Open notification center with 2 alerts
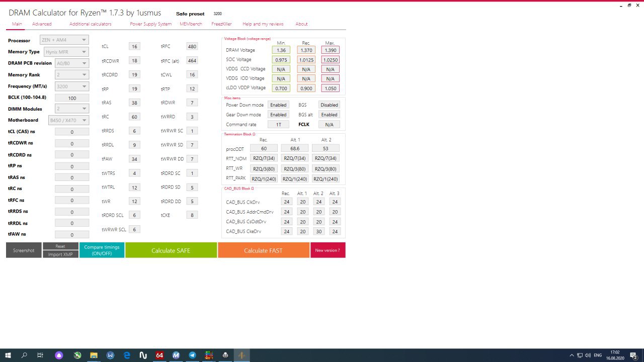 634,355
